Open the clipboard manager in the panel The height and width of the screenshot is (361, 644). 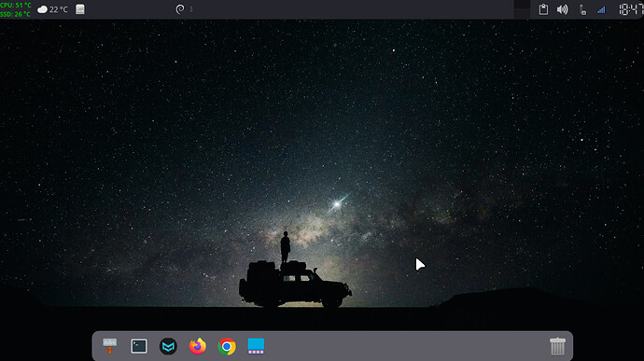coord(543,9)
